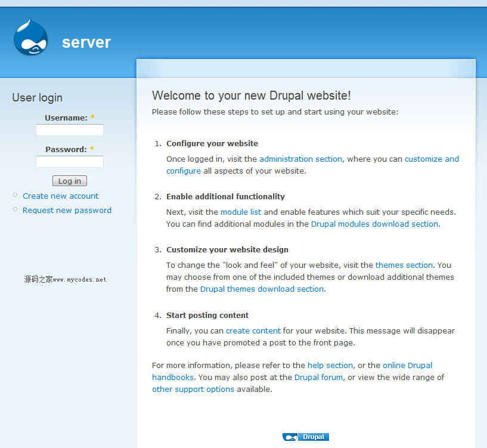The width and height of the screenshot is (487, 448).
Task: Focus the Password input field
Action: [70, 162]
